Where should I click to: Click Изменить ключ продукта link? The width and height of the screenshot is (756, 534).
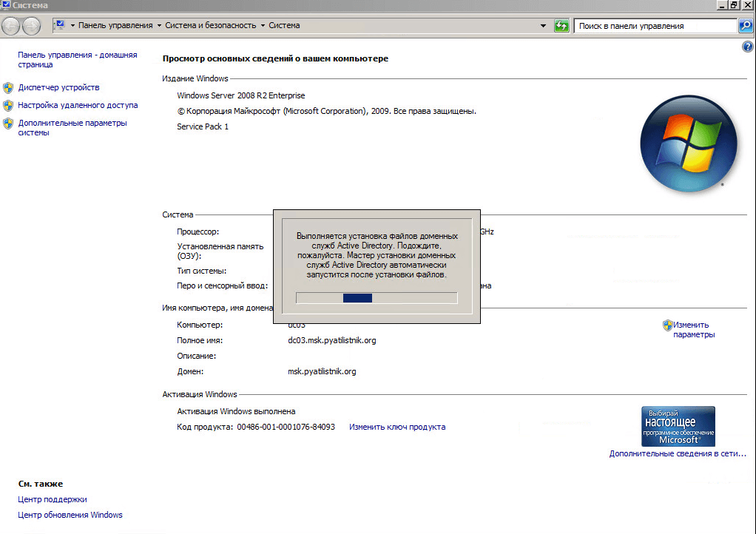(397, 427)
